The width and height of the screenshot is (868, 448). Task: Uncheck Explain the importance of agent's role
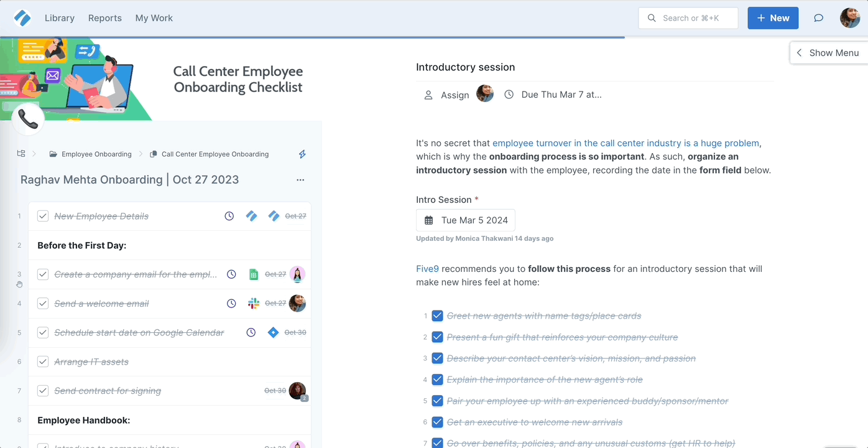pos(437,380)
